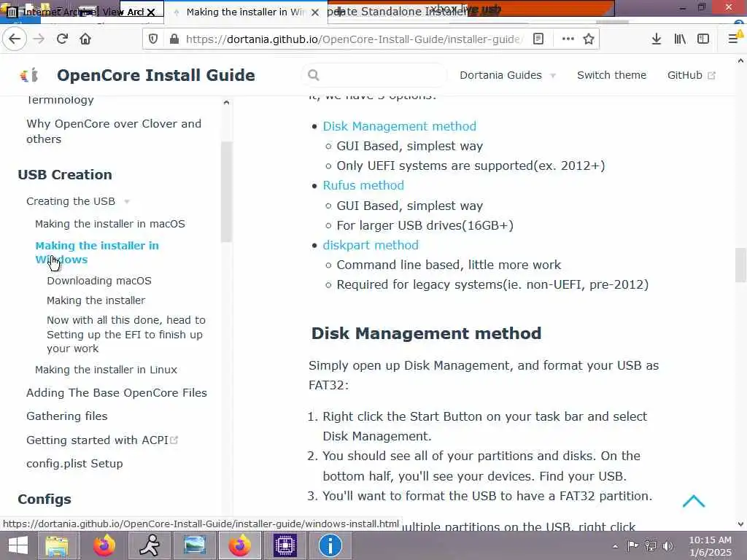Click the OpenCore logo icon

pos(29,75)
